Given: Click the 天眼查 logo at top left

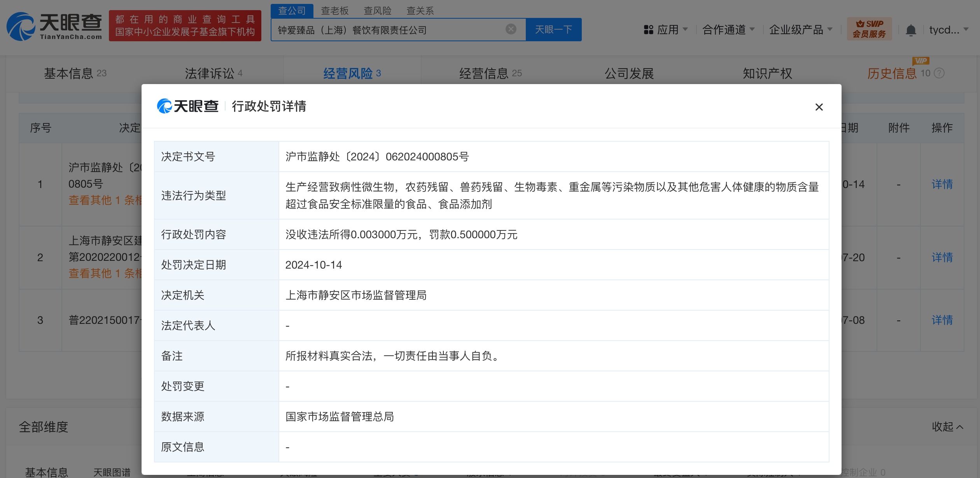Looking at the screenshot, I should (54, 26).
